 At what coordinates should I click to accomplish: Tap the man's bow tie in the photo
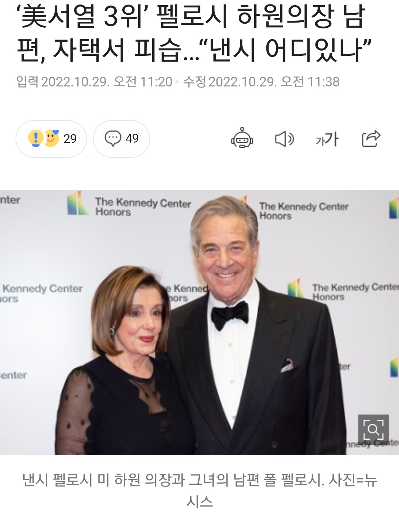pos(229,315)
